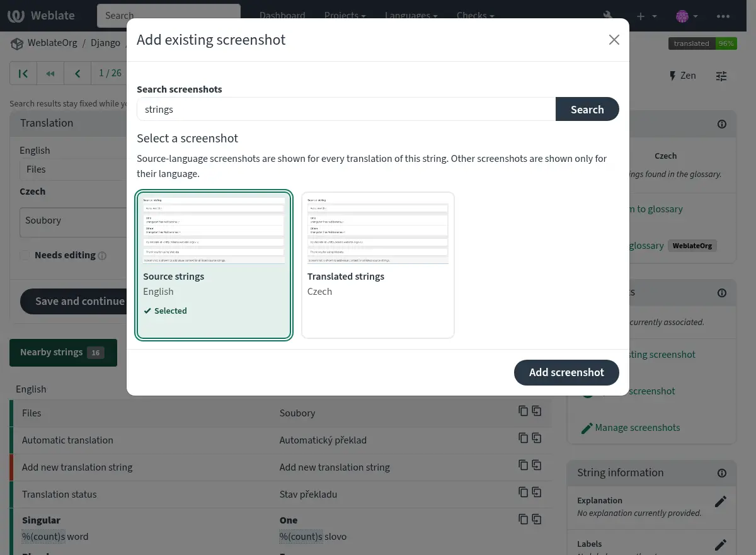Click the rewind previous-strings icon
Screen dimensions: 756x555
pyautogui.click(x=50, y=74)
